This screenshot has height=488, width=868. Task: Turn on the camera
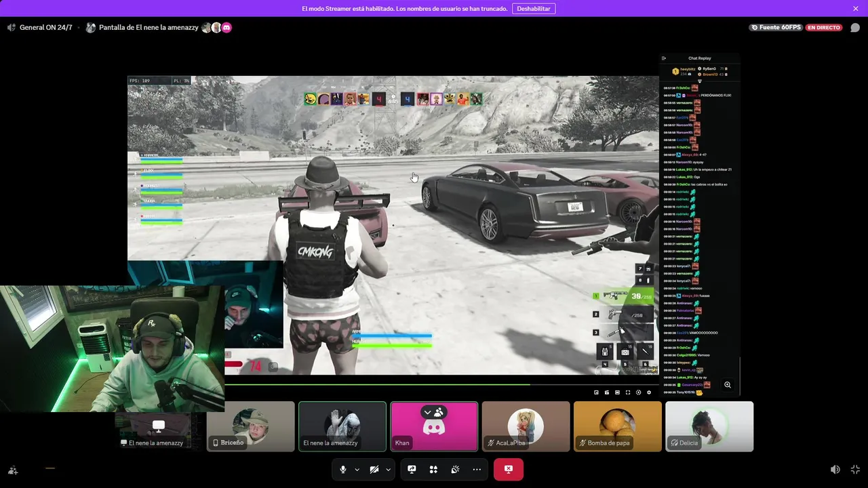click(x=374, y=469)
